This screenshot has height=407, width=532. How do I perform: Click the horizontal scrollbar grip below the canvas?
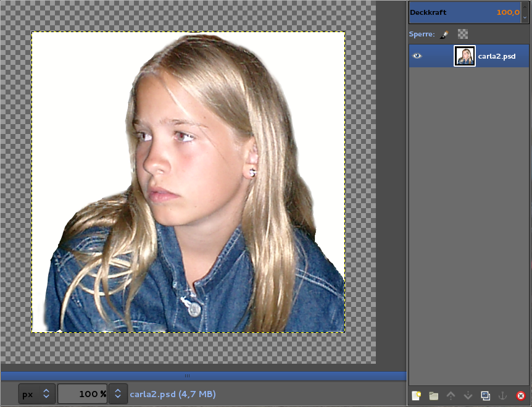188,376
